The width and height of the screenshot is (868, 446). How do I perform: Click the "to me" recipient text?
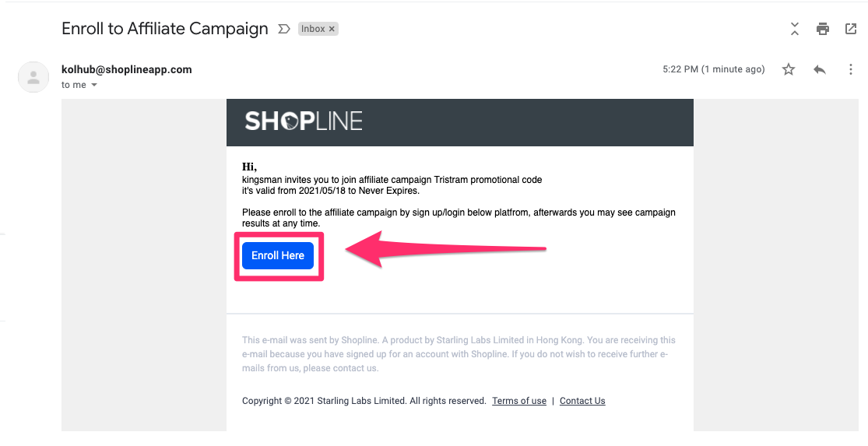tap(74, 85)
